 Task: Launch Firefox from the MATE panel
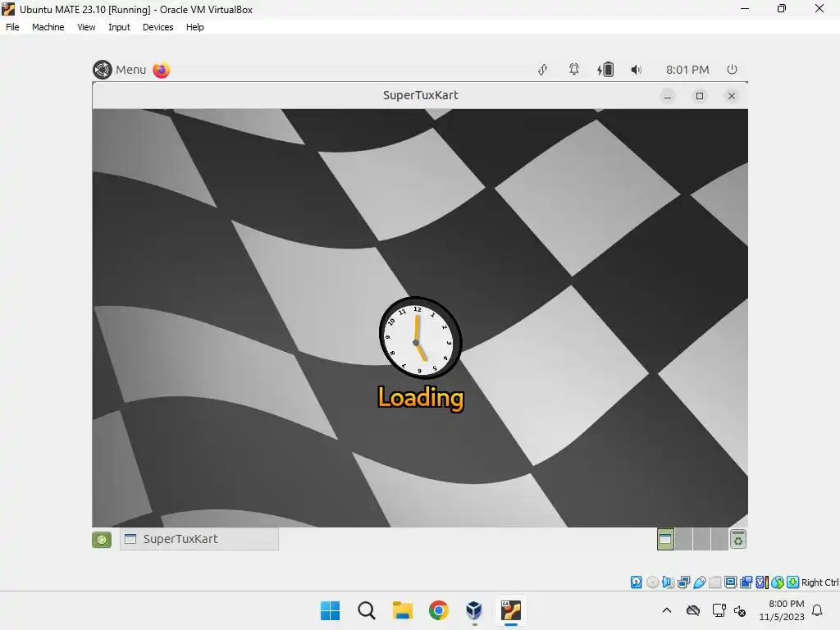click(162, 70)
